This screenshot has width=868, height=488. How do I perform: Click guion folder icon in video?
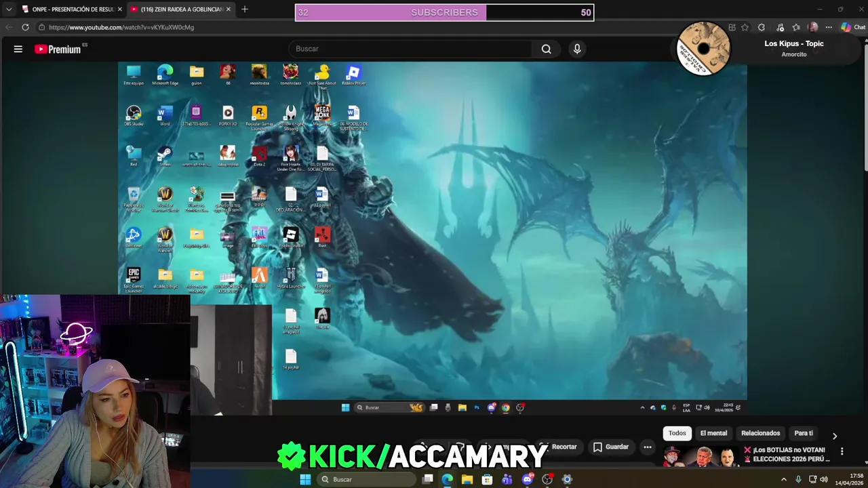coord(196,75)
